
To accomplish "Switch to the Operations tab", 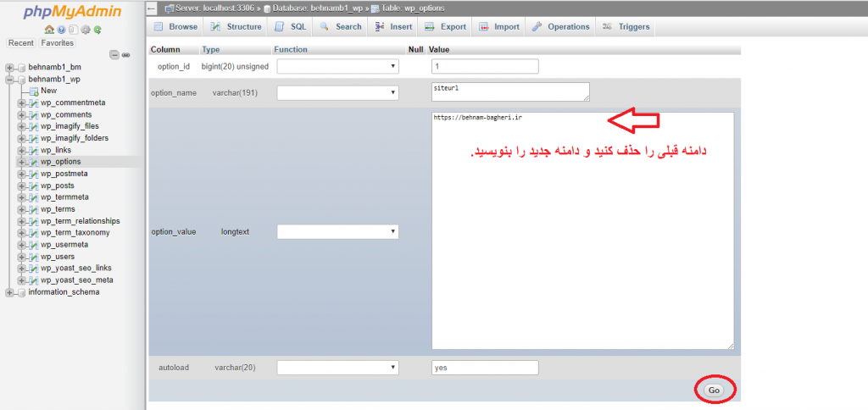I will [x=561, y=26].
